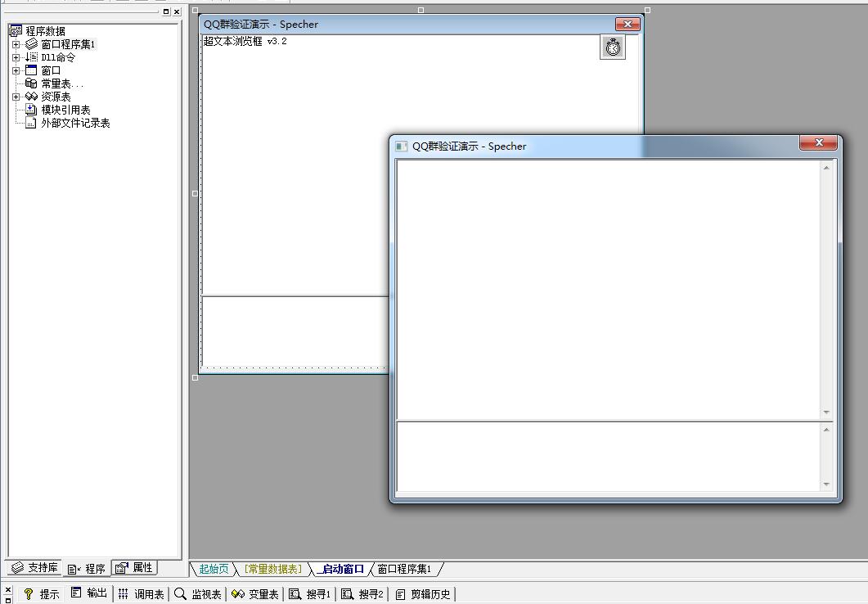The width and height of the screenshot is (868, 604).
Task: Expand the 资源表 tree node
Action: coord(16,97)
